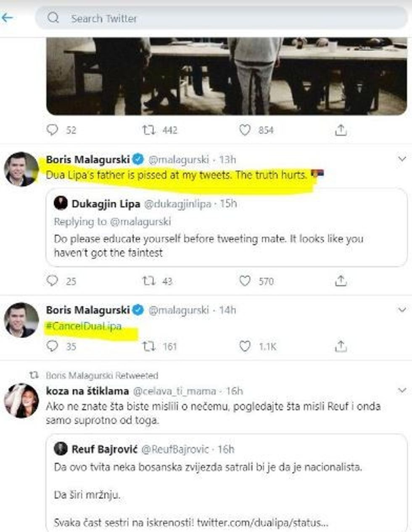The image size is (412, 532).
Task: Click the #CancelDuaLipa hashtag
Action: (x=84, y=326)
